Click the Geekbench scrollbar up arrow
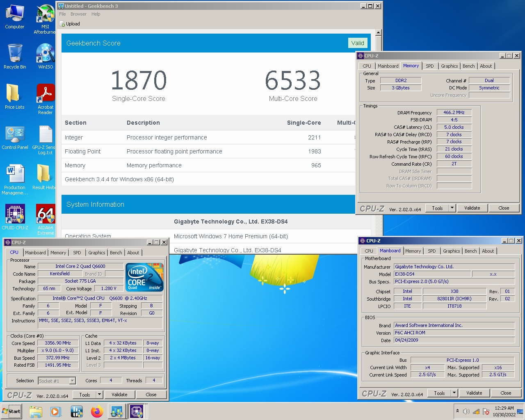 [x=378, y=32]
